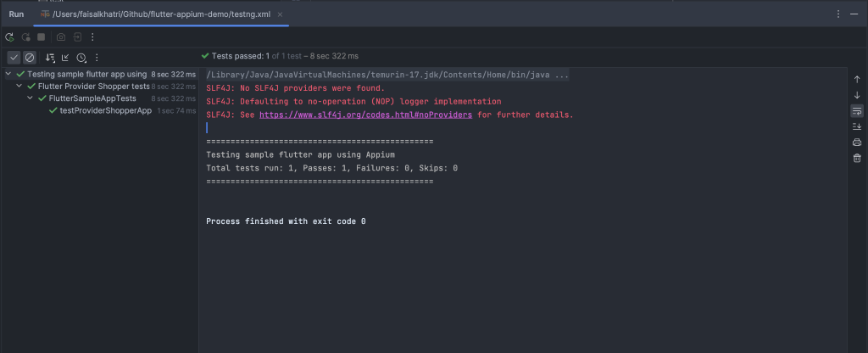The width and height of the screenshot is (868, 353).
Task: Click 'No SLF4J providers were found' line
Action: point(295,88)
